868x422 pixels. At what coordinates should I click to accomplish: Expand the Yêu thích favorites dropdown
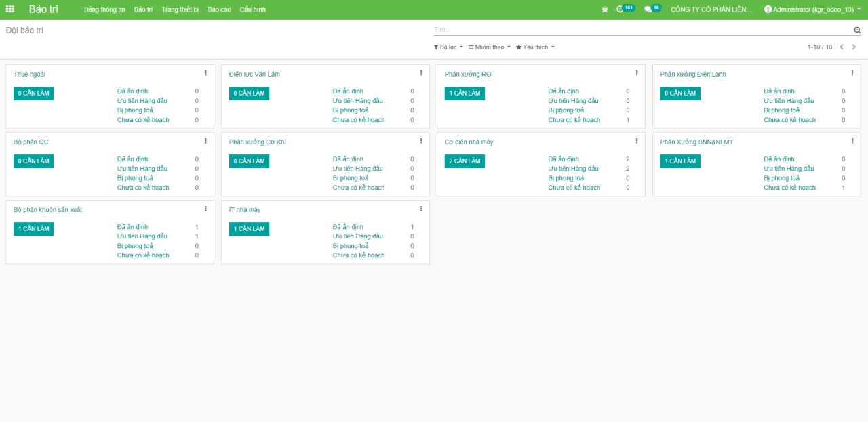coord(535,47)
